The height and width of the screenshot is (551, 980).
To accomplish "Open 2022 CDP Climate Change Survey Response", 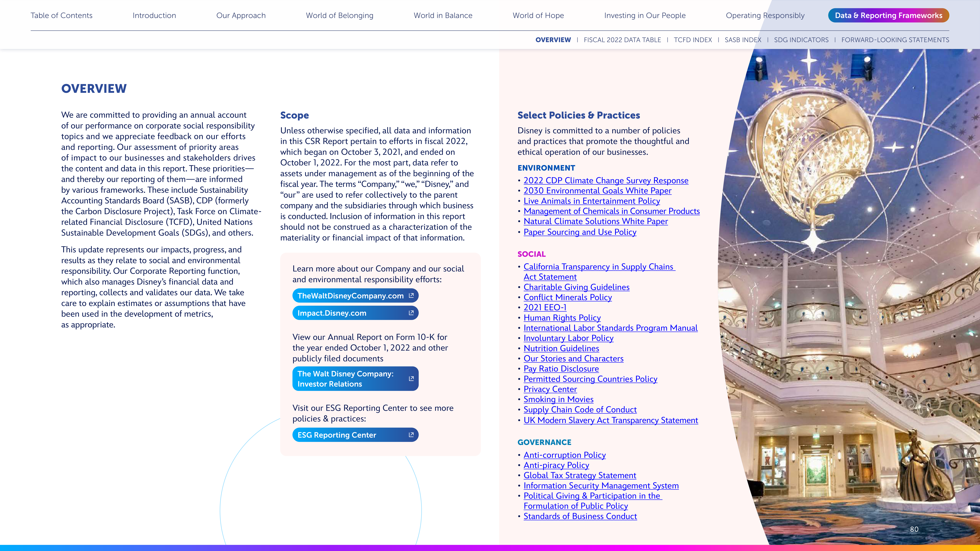I will click(606, 181).
